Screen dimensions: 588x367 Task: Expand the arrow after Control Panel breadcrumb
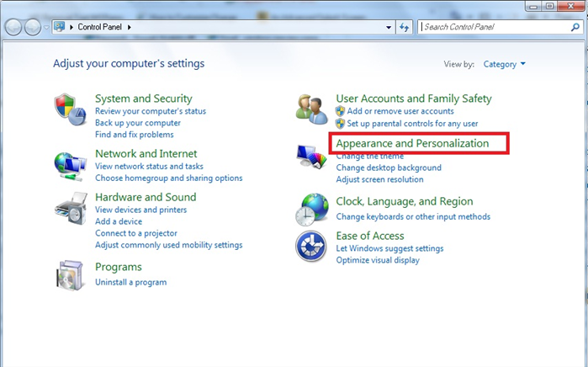pyautogui.click(x=130, y=27)
